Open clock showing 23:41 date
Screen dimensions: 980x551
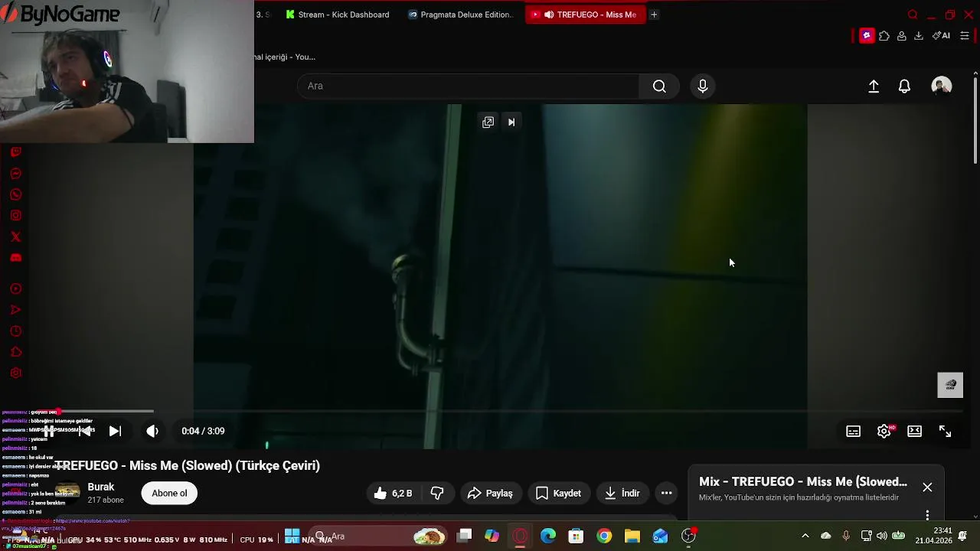pos(934,536)
